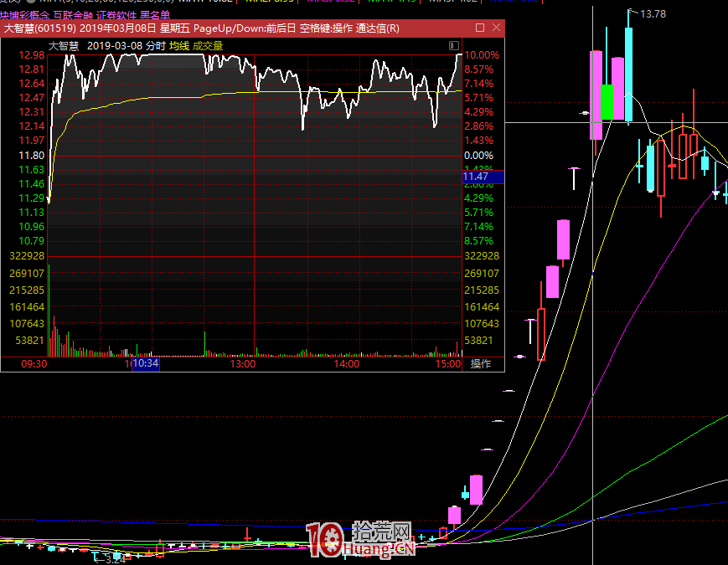Maximize the 大智慧 intraday popup window
Screen dimensions: 728x565
pos(480,28)
